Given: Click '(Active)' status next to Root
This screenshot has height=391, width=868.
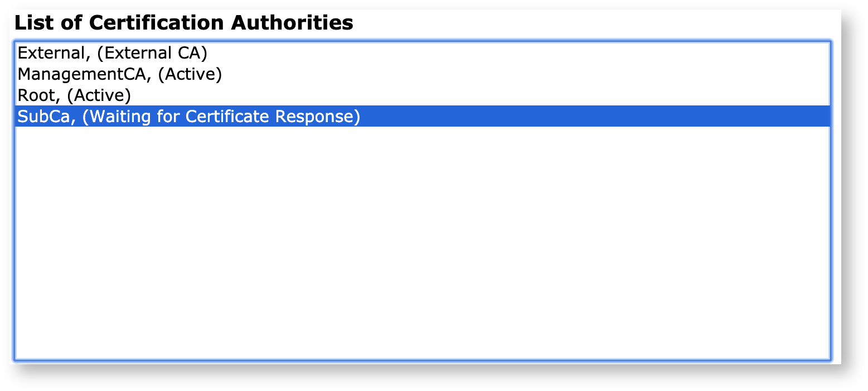Looking at the screenshot, I should pyautogui.click(x=99, y=95).
